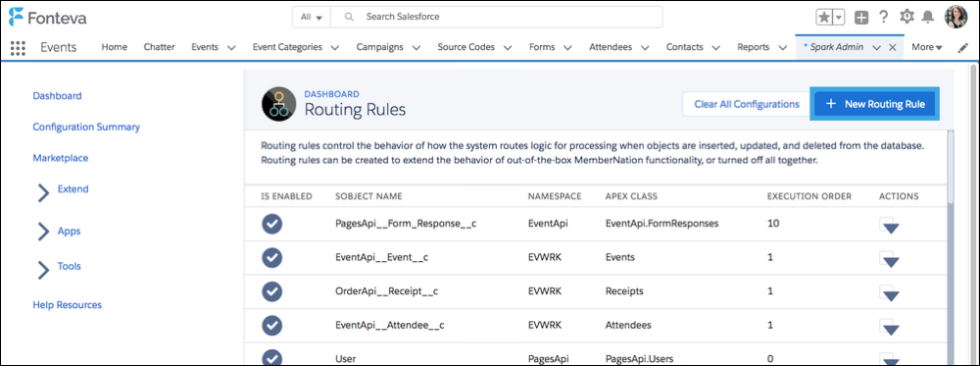Screen dimensions: 980x366
Task: Open the Forms tab chevron
Action: pos(567,47)
